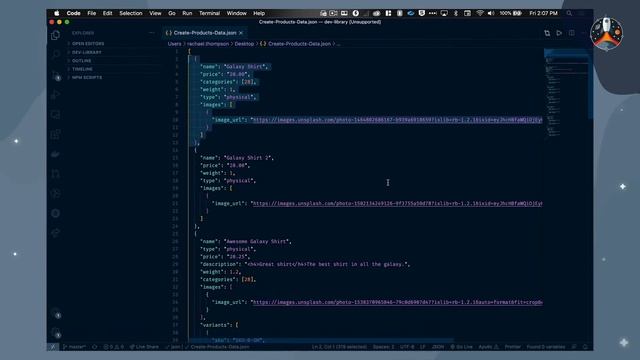Viewport: 640px width, 360px height.
Task: Open the Explorer view in activity bar
Action: click(56, 36)
